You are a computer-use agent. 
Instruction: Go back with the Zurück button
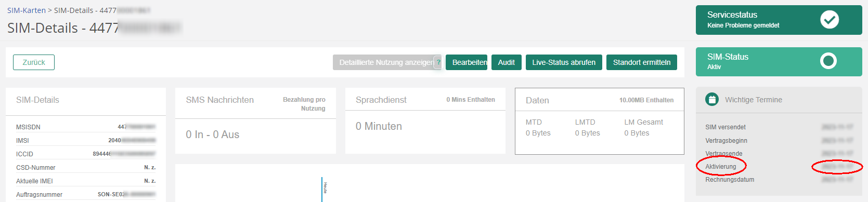click(x=34, y=62)
